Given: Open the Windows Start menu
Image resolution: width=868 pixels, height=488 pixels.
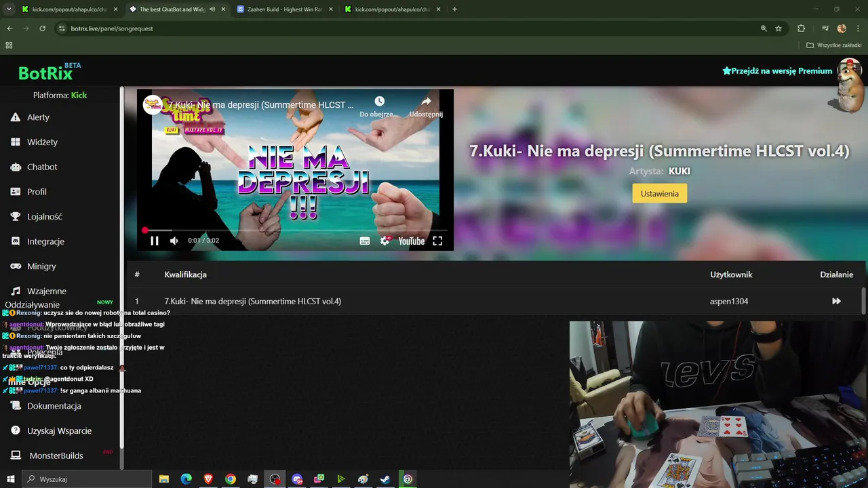Looking at the screenshot, I should 10,479.
